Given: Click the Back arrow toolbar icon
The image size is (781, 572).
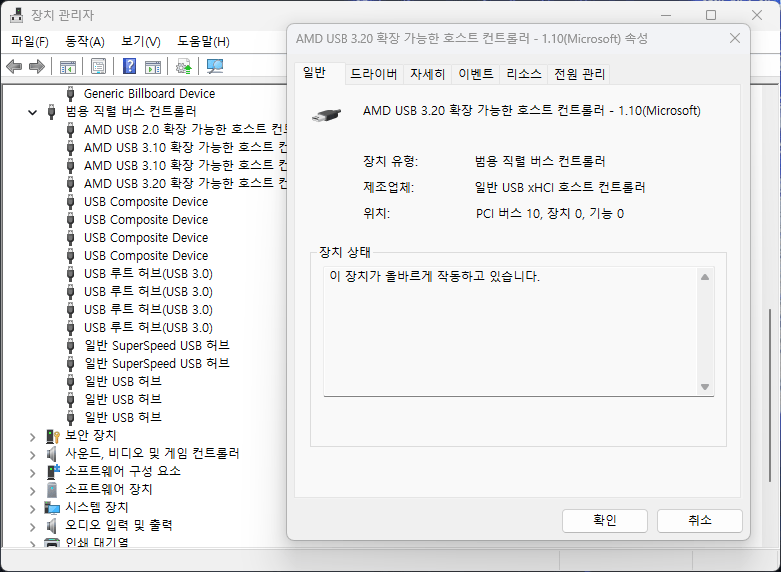Looking at the screenshot, I should (14, 67).
